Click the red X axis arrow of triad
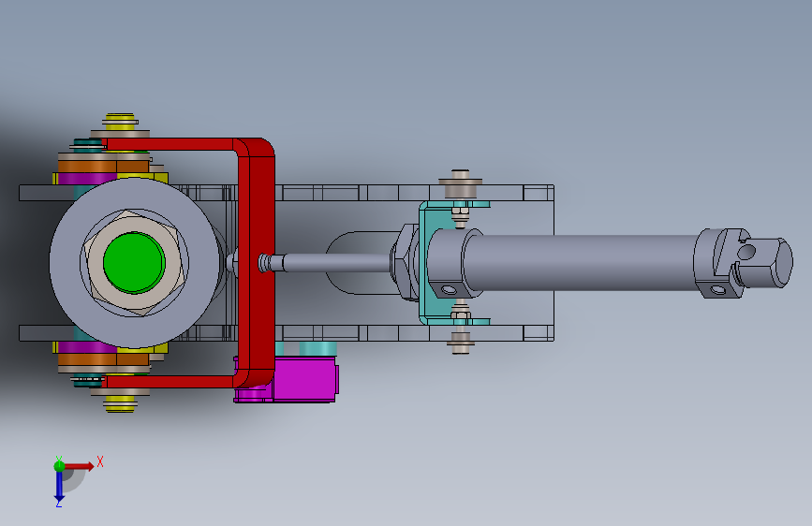Image resolution: width=812 pixels, height=526 pixels. [80, 466]
